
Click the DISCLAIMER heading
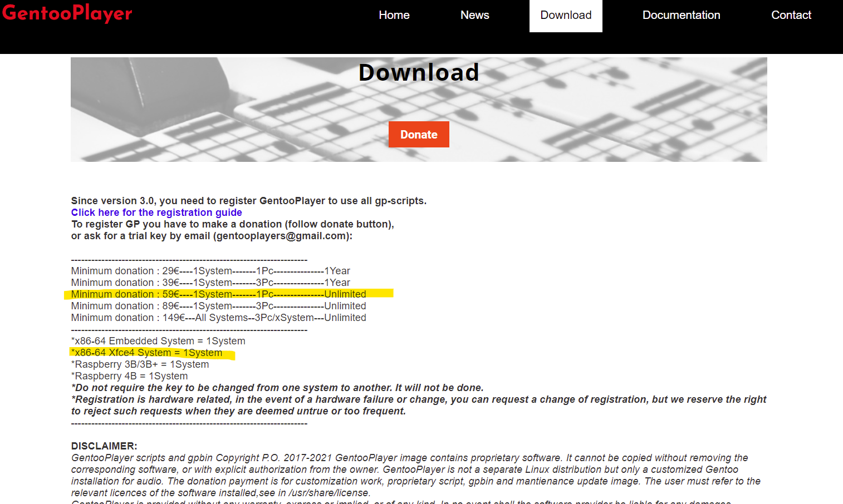pos(104,446)
